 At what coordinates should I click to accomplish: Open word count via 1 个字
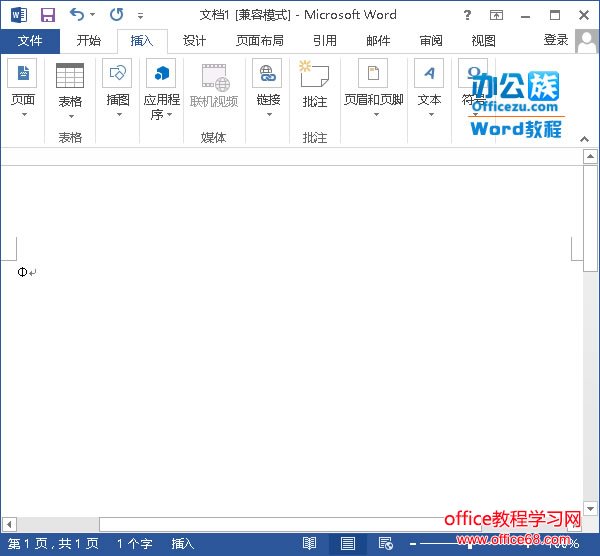click(135, 543)
